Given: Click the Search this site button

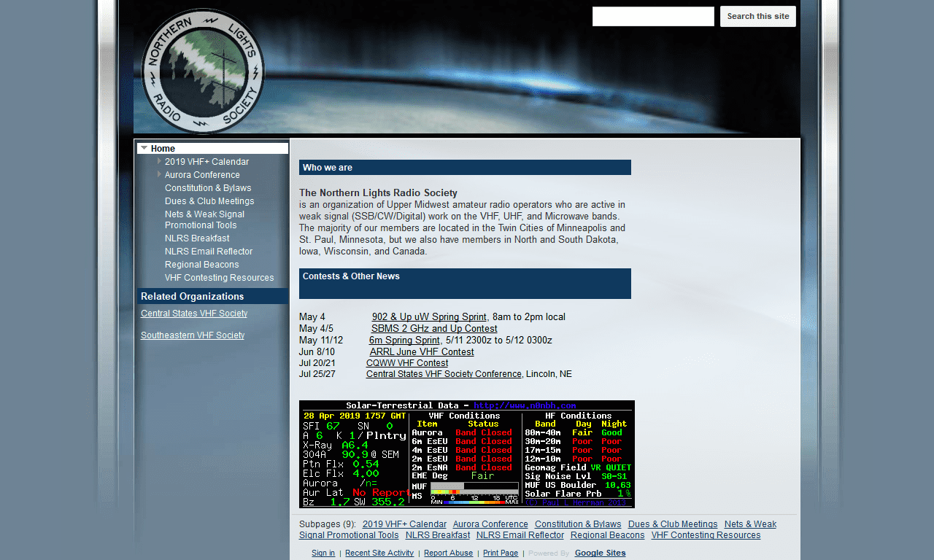Looking at the screenshot, I should pos(758,17).
